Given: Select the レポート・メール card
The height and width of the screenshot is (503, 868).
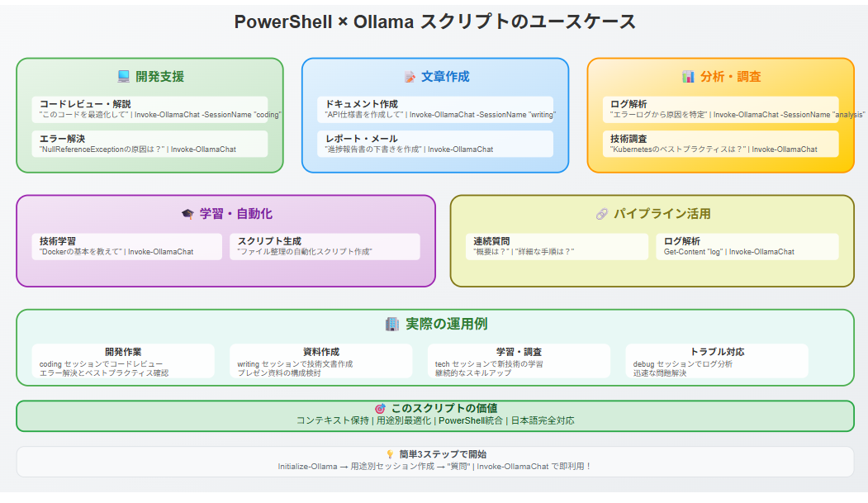Looking at the screenshot, I should pos(435,144).
